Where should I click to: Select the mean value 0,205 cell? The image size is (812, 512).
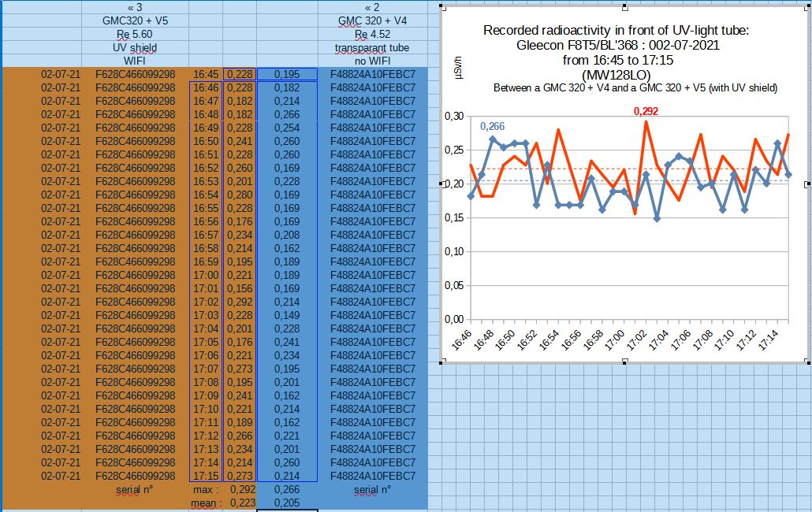(287, 503)
